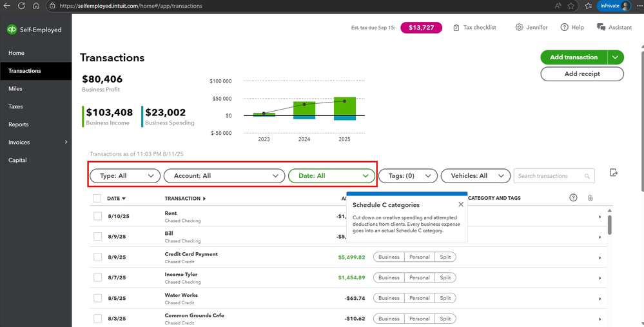644x327 pixels.
Task: Open the Tax checklist
Action: coord(474,28)
